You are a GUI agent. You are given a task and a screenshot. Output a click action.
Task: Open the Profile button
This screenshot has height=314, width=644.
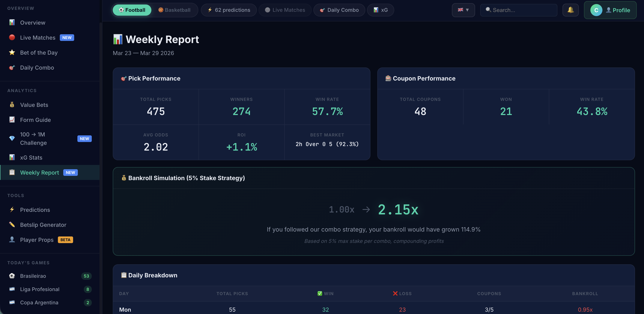(610, 10)
